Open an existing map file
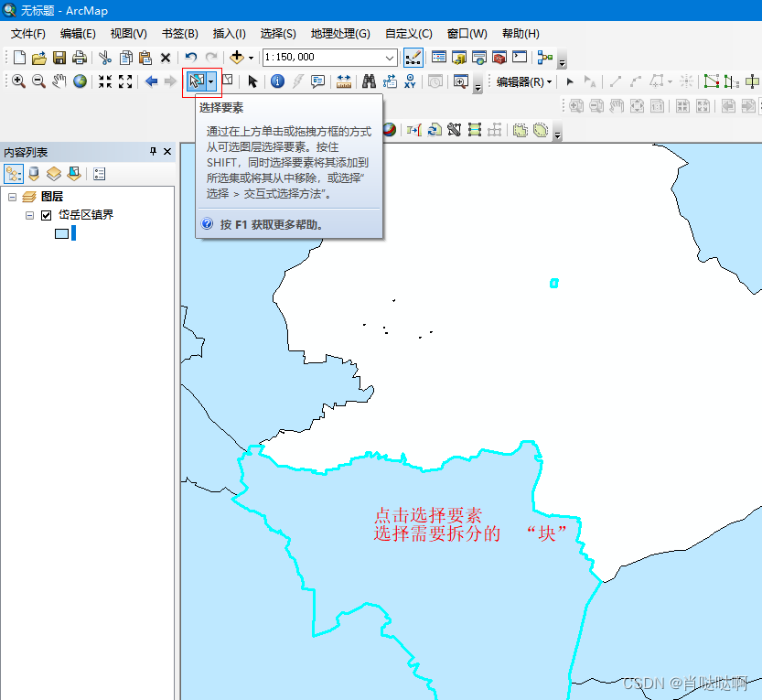 coord(38,58)
